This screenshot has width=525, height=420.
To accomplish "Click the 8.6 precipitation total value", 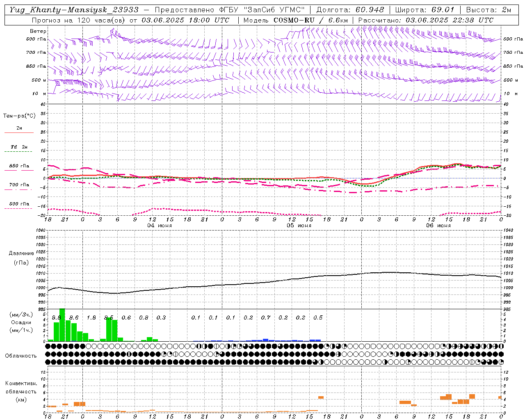I will (74, 318).
